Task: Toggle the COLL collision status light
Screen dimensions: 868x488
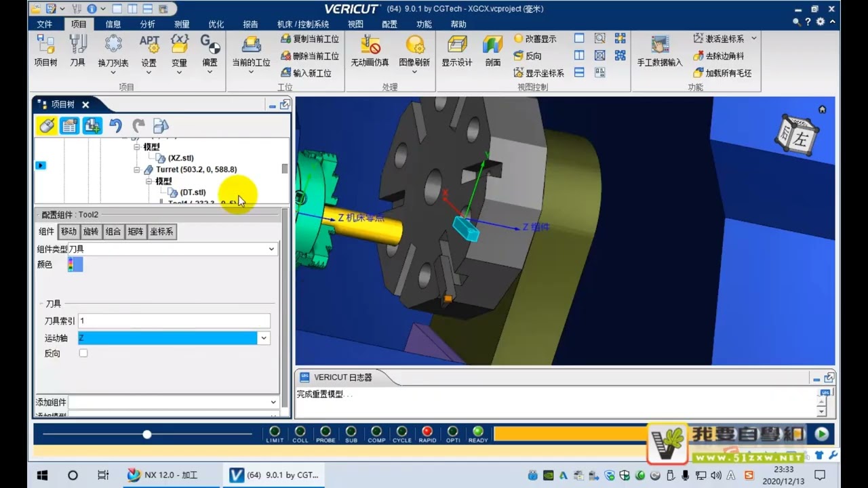Action: (x=300, y=431)
